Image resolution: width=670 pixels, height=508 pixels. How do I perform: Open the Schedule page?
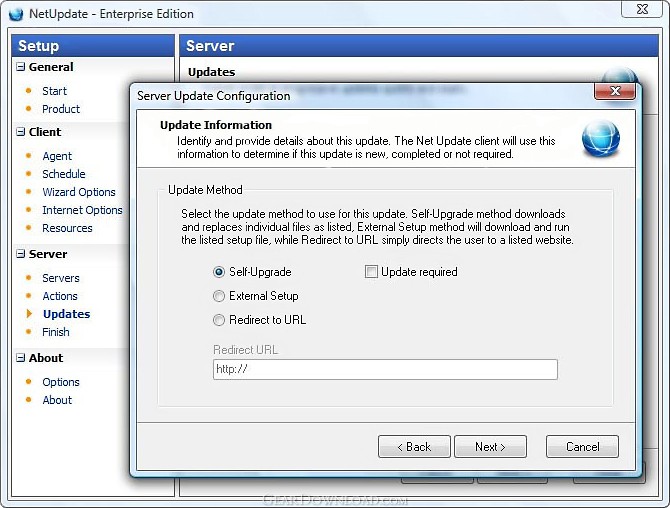tap(64, 174)
